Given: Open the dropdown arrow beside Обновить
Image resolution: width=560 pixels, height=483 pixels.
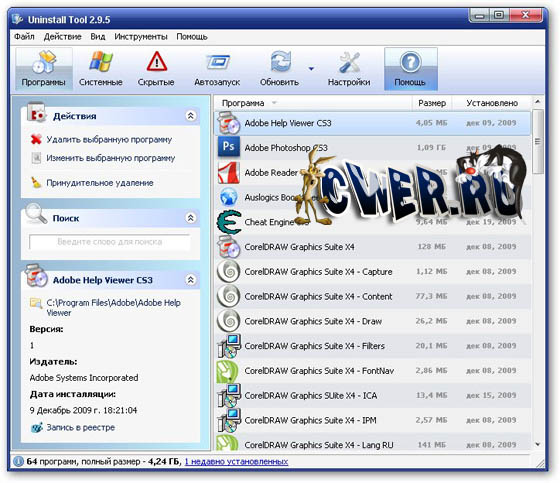Looking at the screenshot, I should coord(311,68).
